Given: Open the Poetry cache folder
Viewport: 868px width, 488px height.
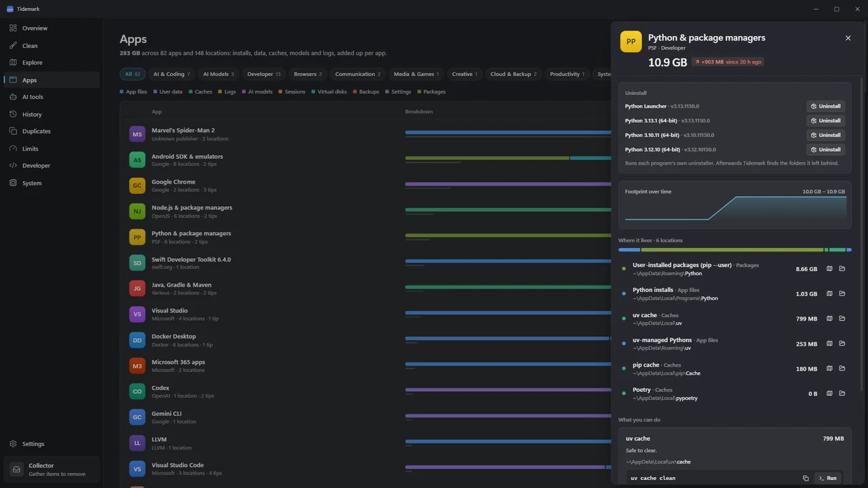Looking at the screenshot, I should pyautogui.click(x=842, y=393).
